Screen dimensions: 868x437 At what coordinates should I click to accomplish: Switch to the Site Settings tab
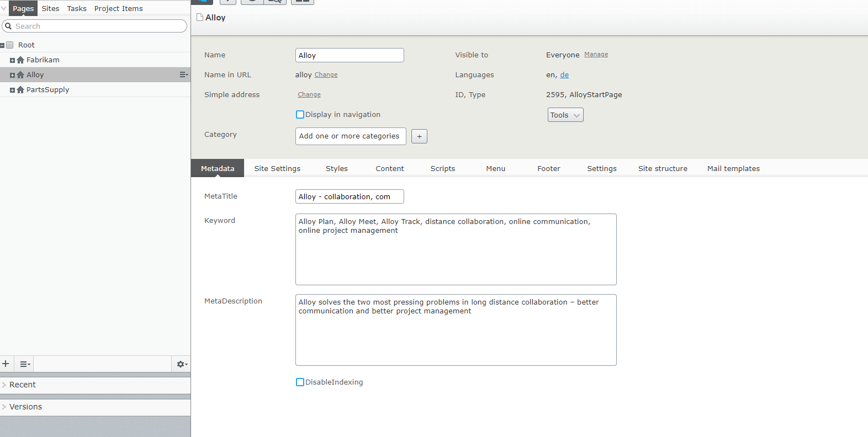click(277, 169)
